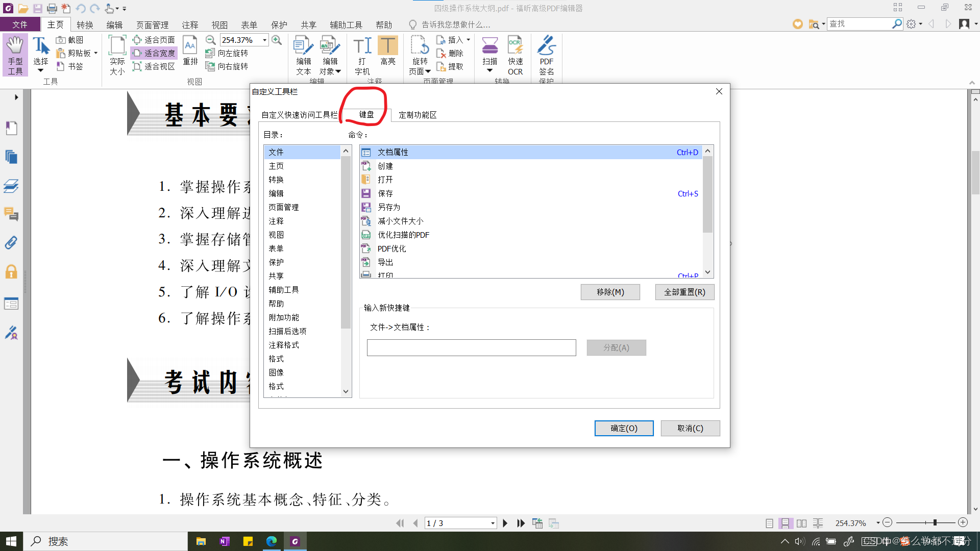Image resolution: width=980 pixels, height=551 pixels.
Task: Open the attachments panel in sidebar
Action: click(x=11, y=243)
